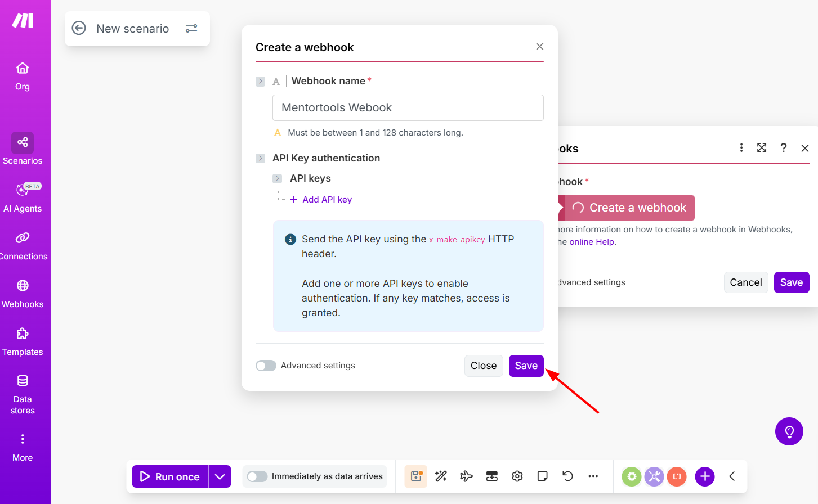Screen dimensions: 818x504
Task: Click the Add API key link
Action: (321, 200)
